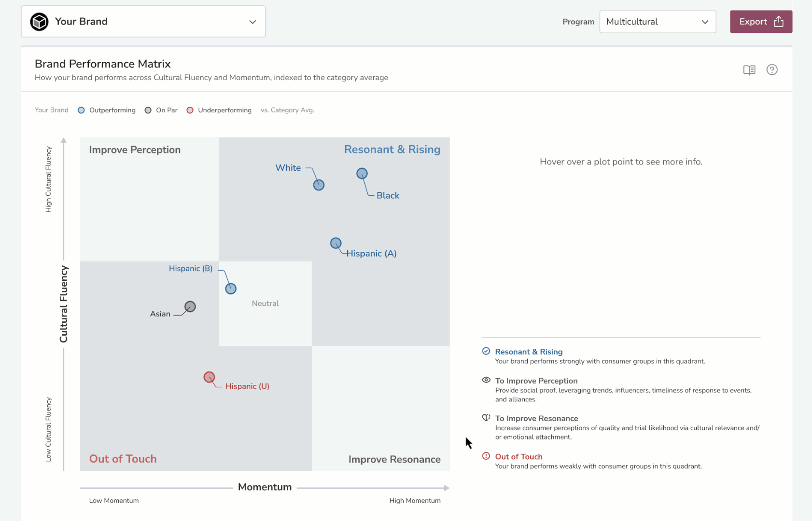Screen dimensions: 812x521
Task: Click the Out of Touch alert icon
Action: pos(486,456)
